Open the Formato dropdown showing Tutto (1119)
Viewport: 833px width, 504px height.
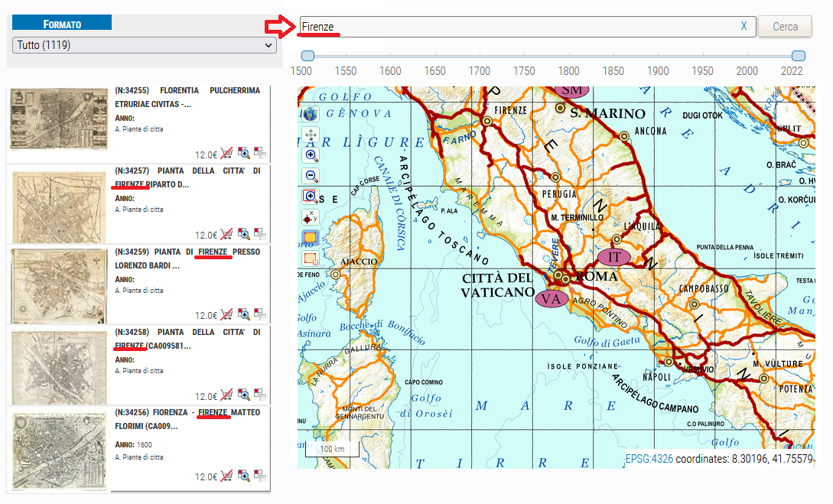tap(145, 45)
